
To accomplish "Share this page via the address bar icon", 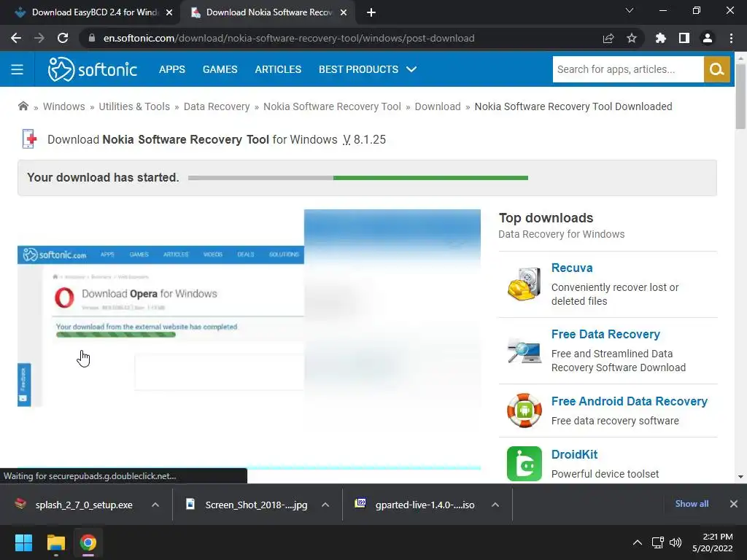I will pyautogui.click(x=608, y=38).
